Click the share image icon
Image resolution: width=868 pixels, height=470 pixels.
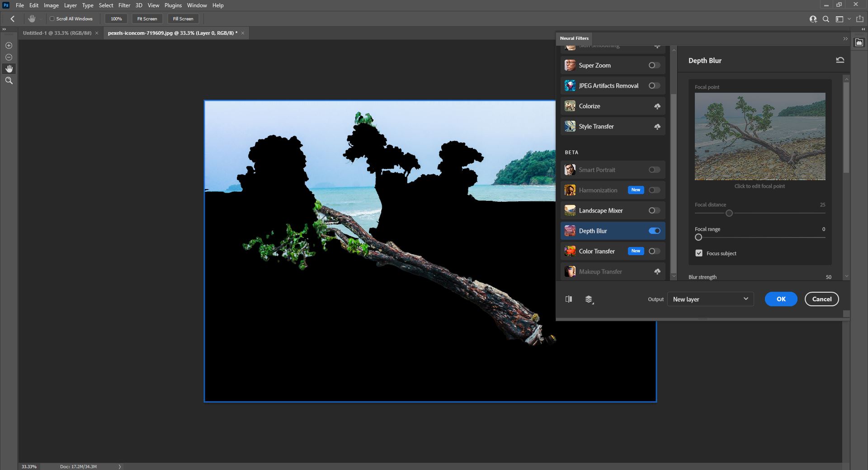tap(859, 19)
